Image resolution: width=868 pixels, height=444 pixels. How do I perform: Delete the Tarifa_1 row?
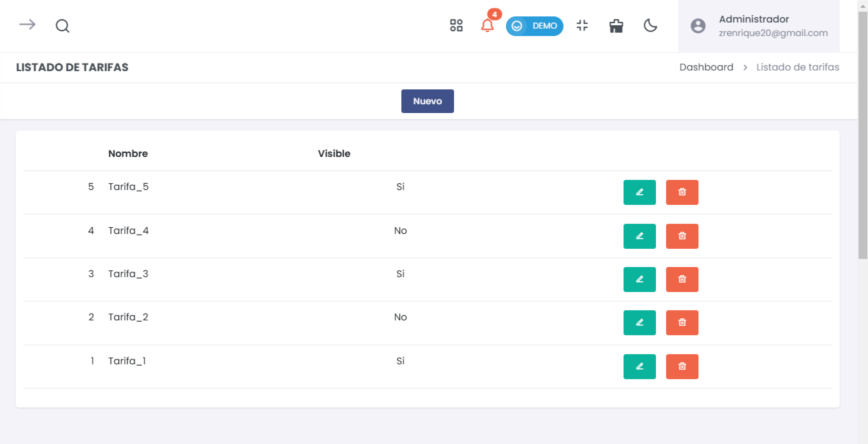click(x=682, y=367)
